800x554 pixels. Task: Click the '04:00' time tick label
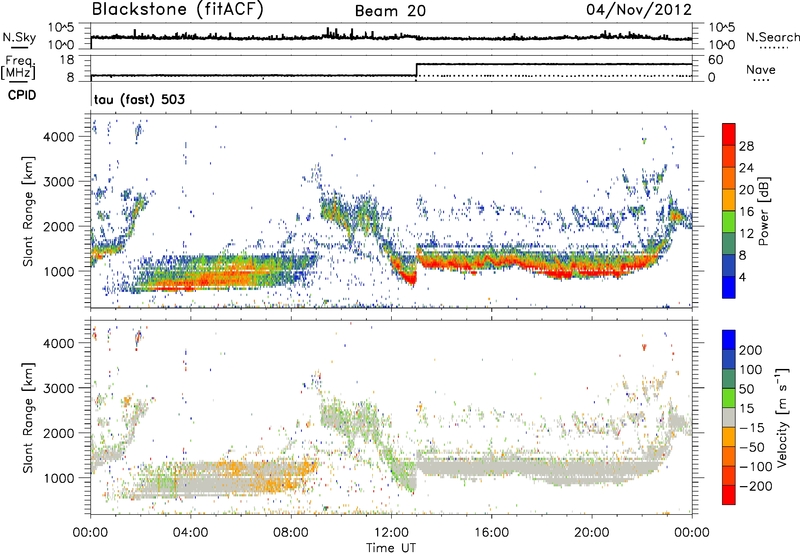[190, 533]
